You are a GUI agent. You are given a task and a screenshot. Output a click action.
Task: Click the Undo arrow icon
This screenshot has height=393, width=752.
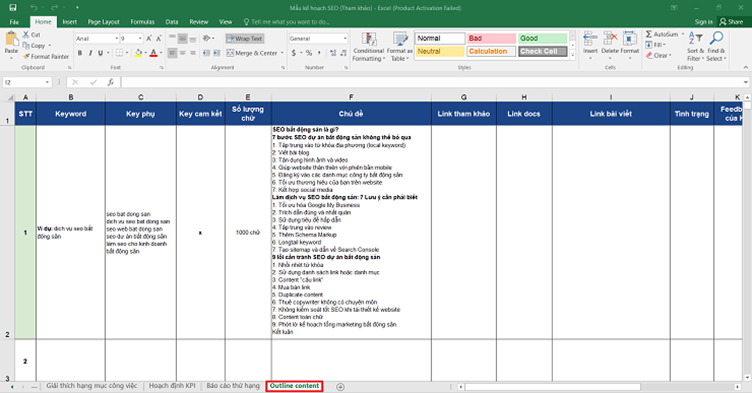(34, 8)
